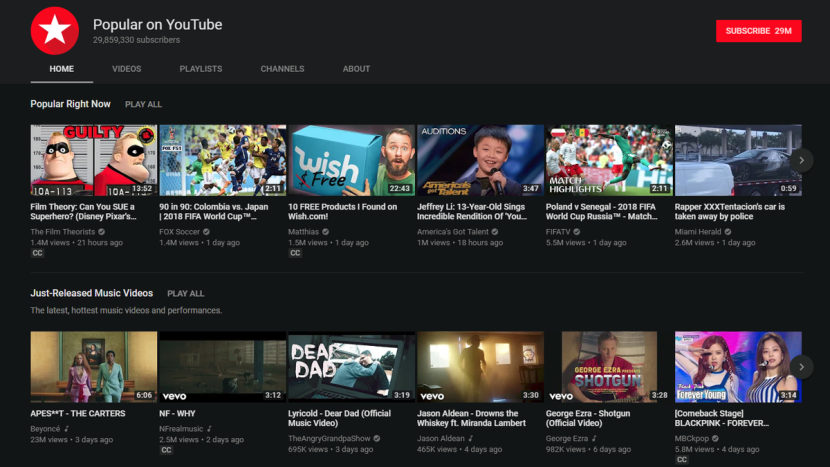Switch to the Videos tab

pyautogui.click(x=126, y=69)
